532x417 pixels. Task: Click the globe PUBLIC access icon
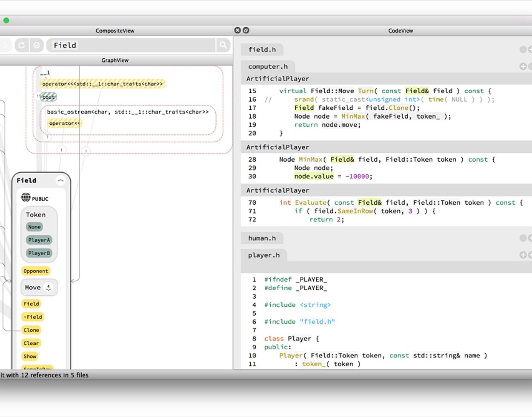tap(26, 197)
